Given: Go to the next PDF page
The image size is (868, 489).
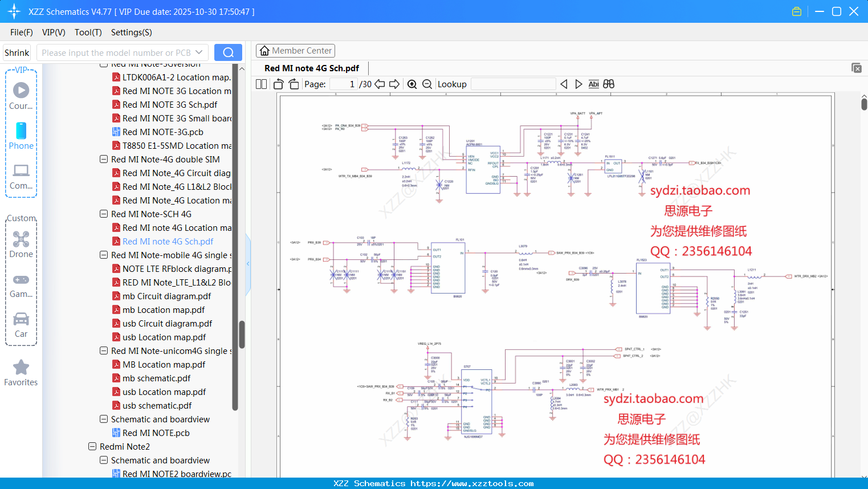Looking at the screenshot, I should (x=394, y=84).
